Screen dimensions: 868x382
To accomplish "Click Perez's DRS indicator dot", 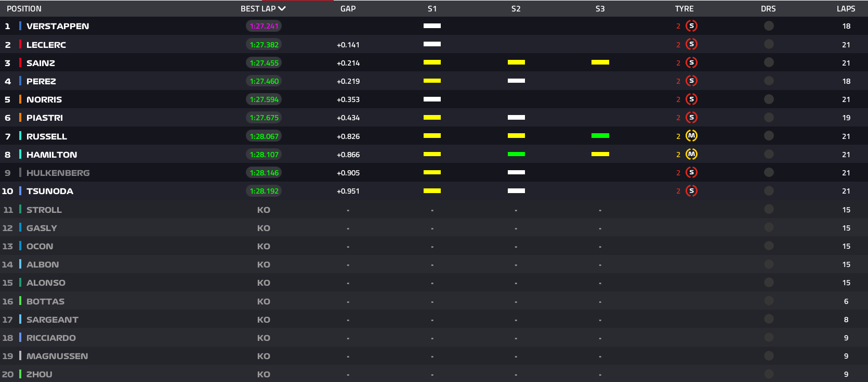I will point(769,81).
